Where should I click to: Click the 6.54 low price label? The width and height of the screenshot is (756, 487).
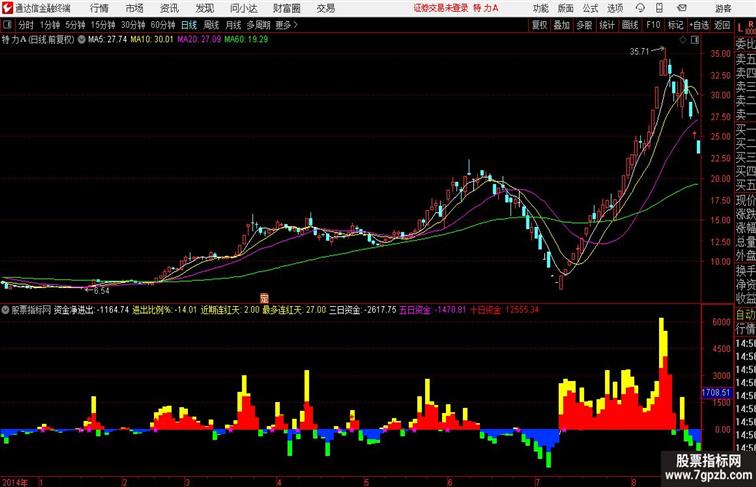[101, 291]
